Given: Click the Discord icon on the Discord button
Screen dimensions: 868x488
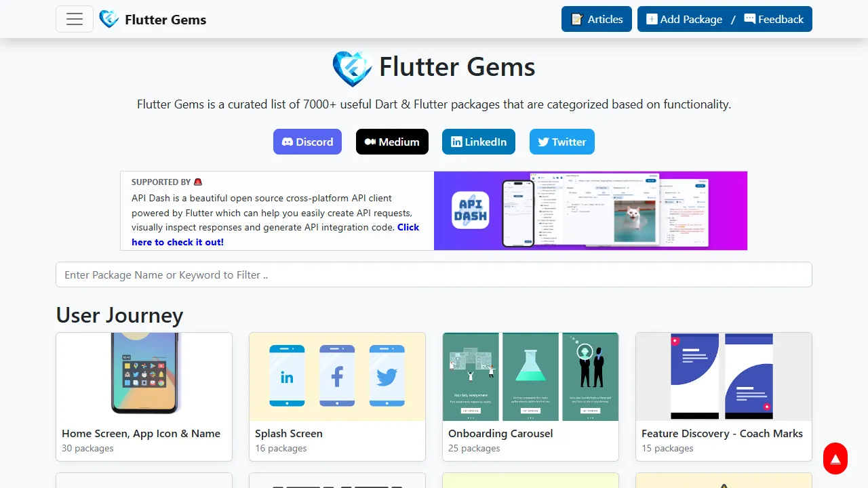Looking at the screenshot, I should [x=288, y=142].
